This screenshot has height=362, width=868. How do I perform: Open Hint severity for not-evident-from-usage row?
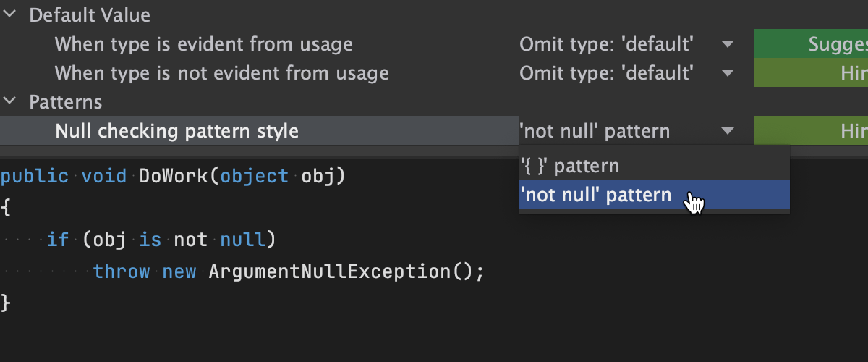(x=810, y=73)
